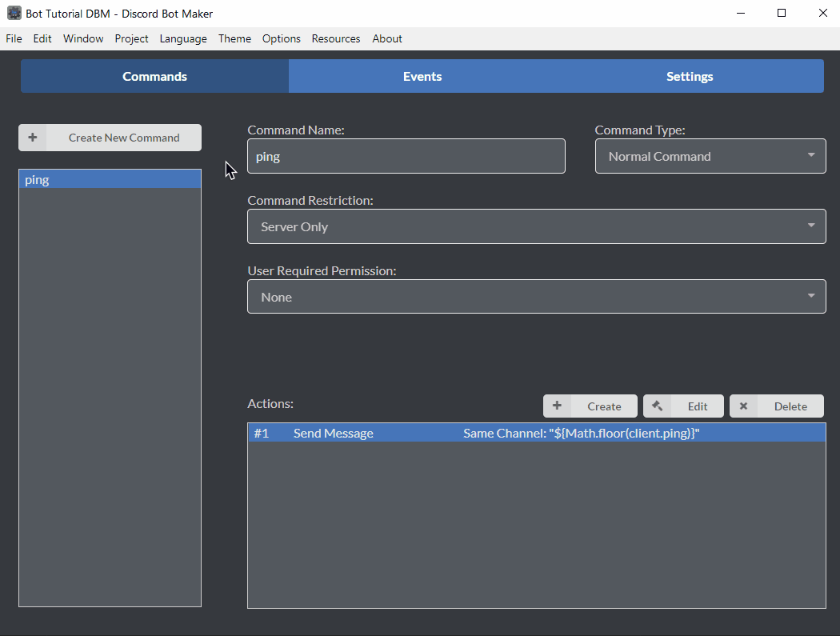Image resolution: width=840 pixels, height=636 pixels.
Task: Click the Delete action label
Action: [x=790, y=406]
